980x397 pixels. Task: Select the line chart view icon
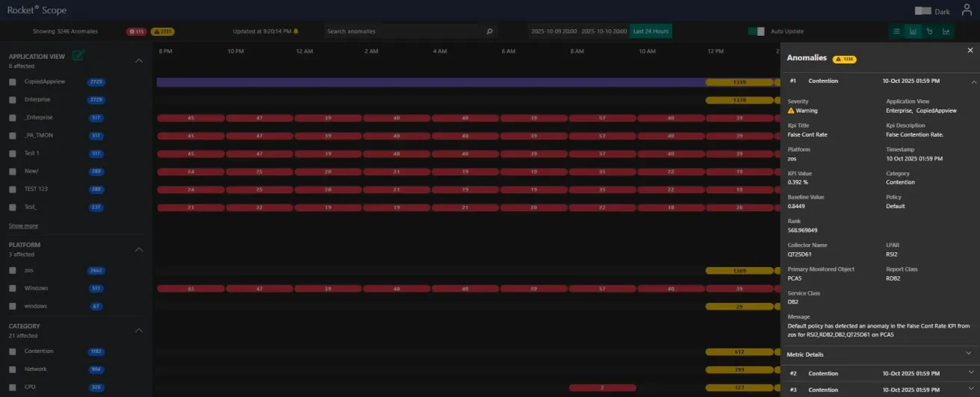click(946, 31)
